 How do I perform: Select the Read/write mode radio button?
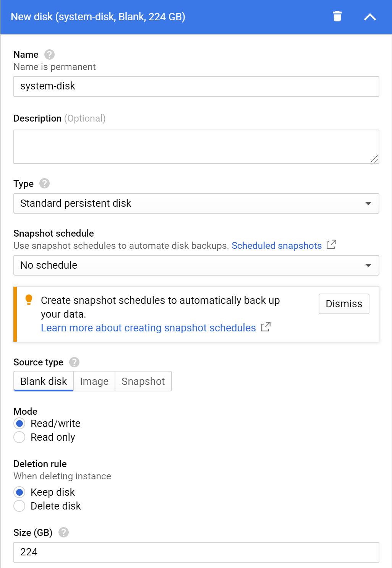(x=19, y=424)
